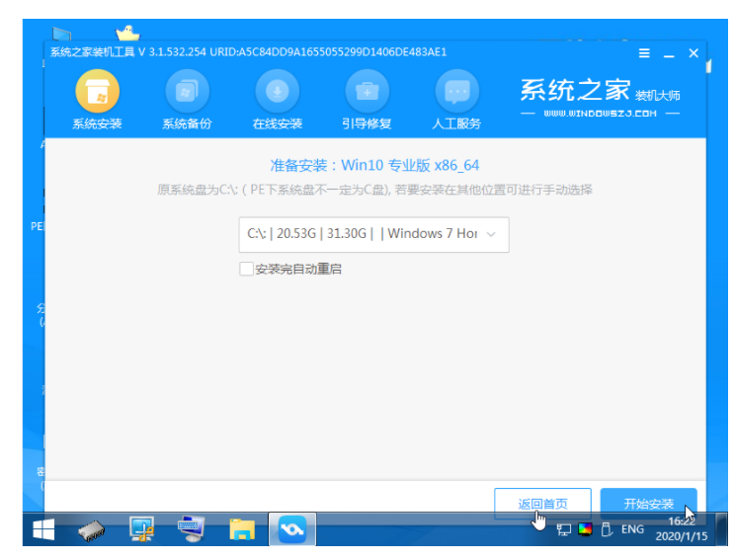Open the hamburger menu in title bar
Image resolution: width=735 pixels, height=560 pixels.
pos(644,53)
